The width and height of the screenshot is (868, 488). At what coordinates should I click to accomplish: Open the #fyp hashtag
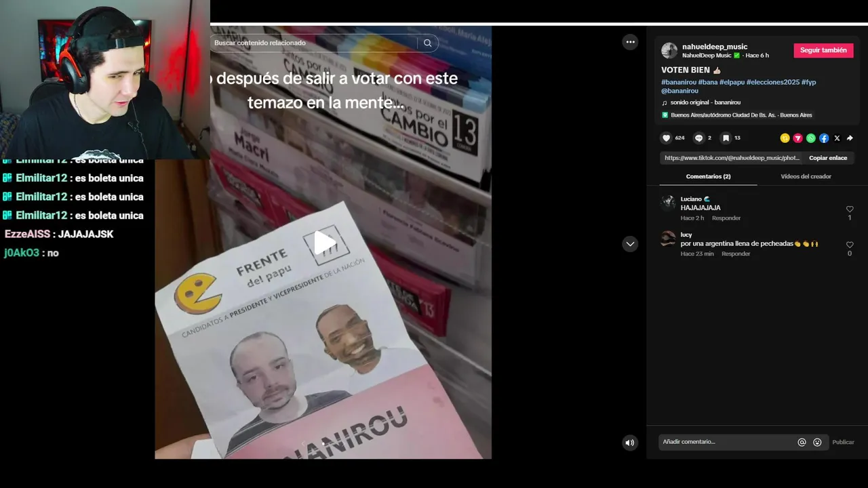(808, 82)
